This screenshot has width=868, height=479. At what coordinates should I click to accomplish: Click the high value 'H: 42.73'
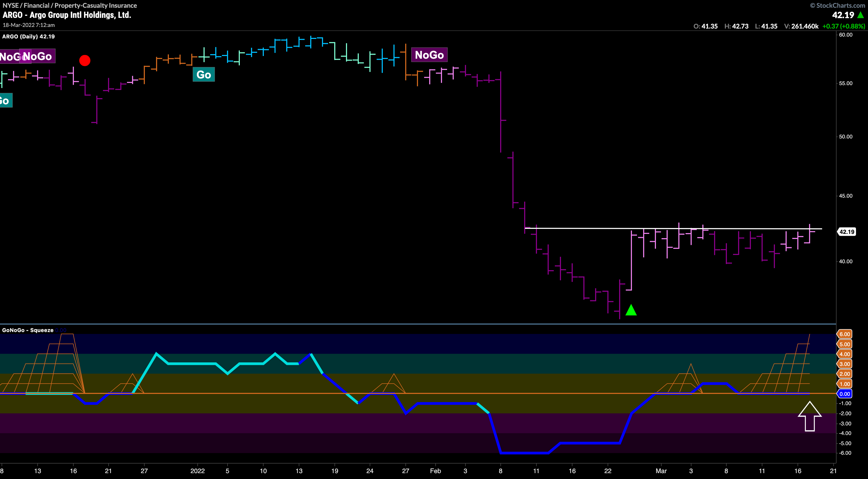[x=736, y=26]
